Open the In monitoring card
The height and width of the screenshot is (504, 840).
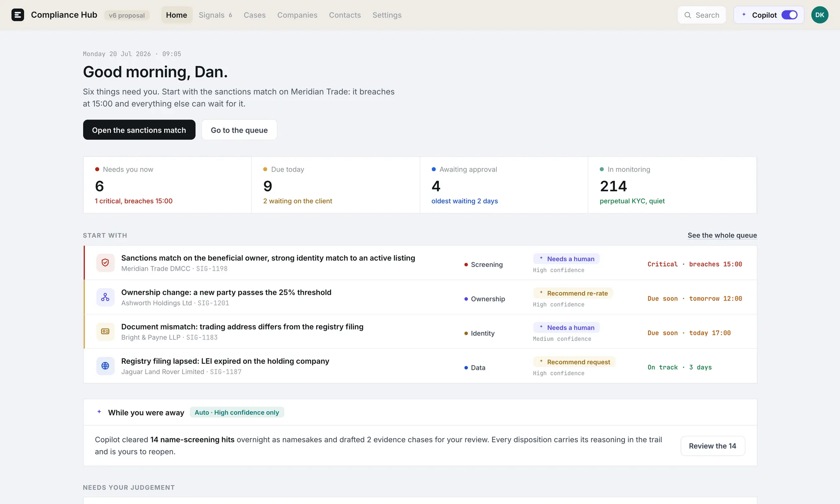coord(672,185)
